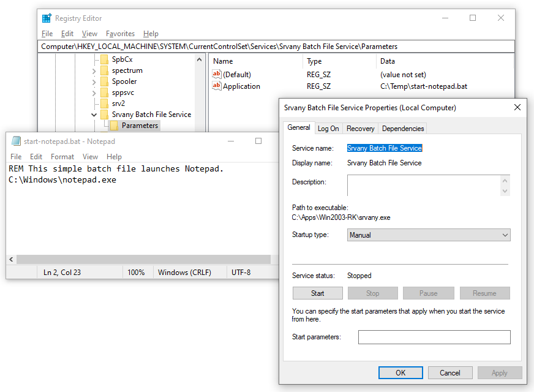Image resolution: width=534 pixels, height=392 pixels.
Task: Open Registry Editor File menu
Action: (47, 34)
